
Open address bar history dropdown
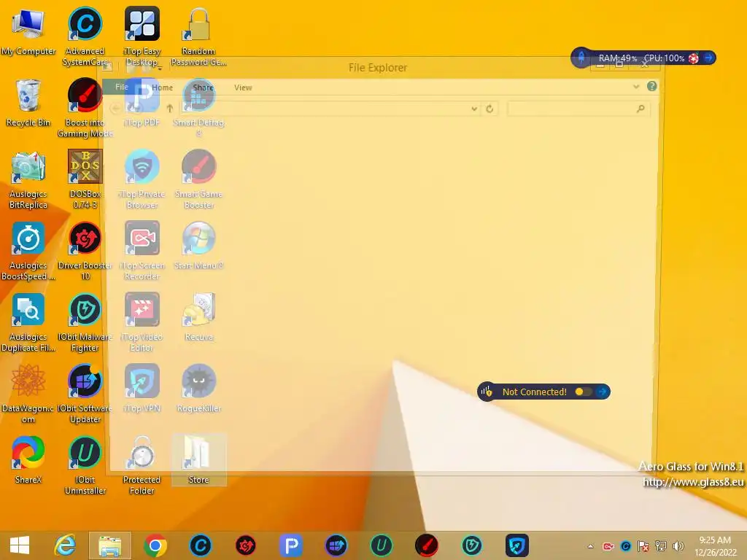(474, 109)
